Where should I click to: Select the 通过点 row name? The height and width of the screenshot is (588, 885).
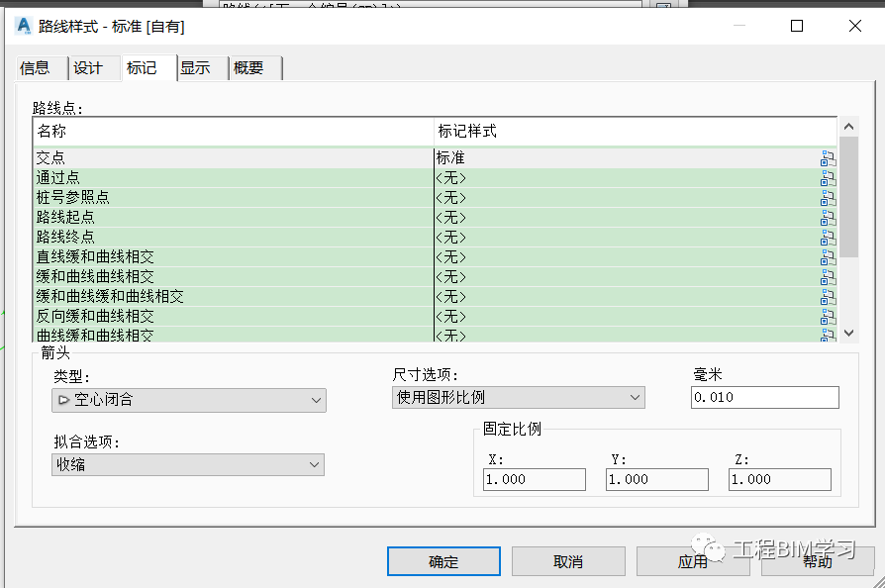pos(57,178)
